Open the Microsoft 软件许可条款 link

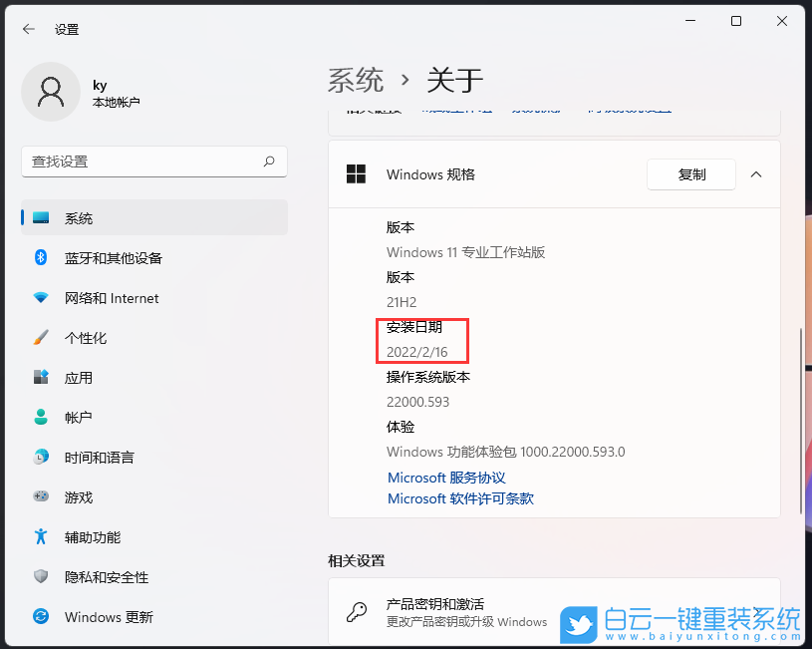461,498
